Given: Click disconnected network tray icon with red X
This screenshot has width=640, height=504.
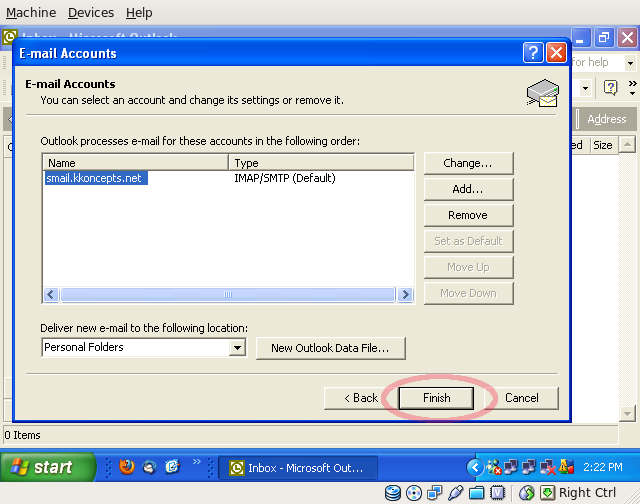Looking at the screenshot, I should (548, 467).
